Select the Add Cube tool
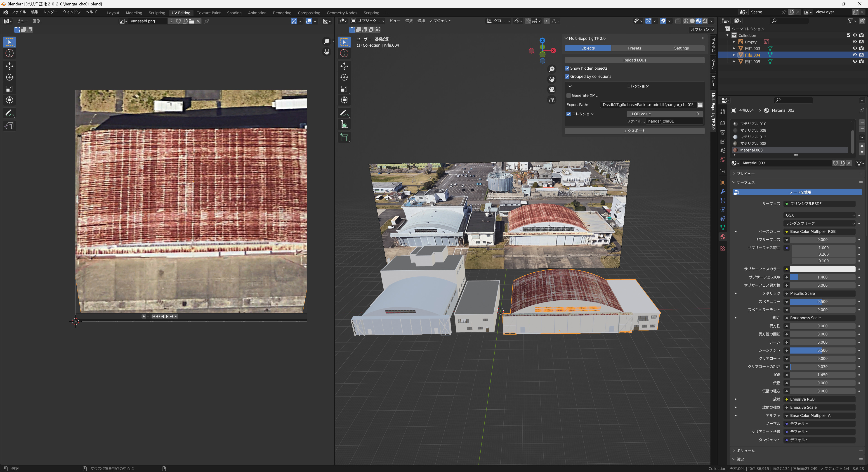The width and height of the screenshot is (868, 472). pyautogui.click(x=344, y=137)
